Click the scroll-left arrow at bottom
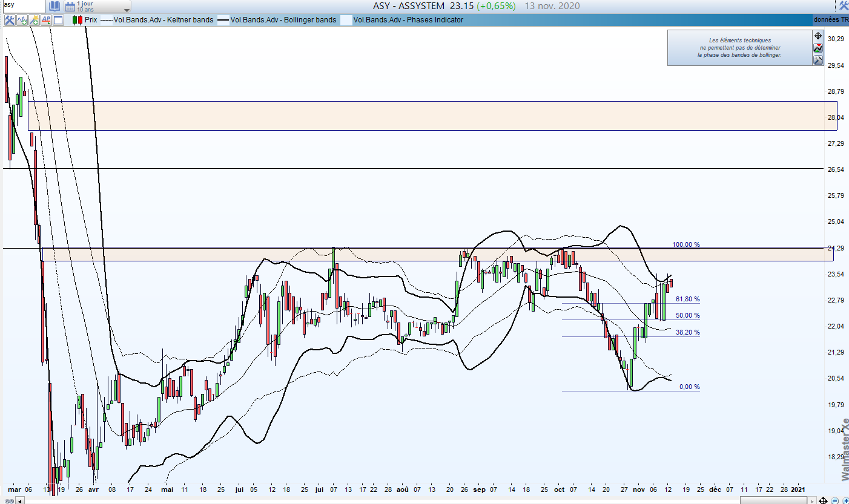849x504 pixels. (x=21, y=500)
